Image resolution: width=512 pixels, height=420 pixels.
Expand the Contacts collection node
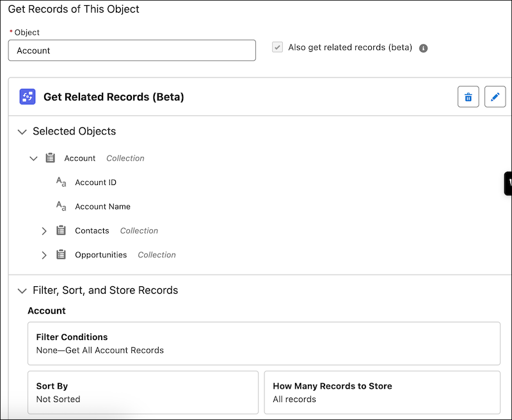tap(44, 231)
